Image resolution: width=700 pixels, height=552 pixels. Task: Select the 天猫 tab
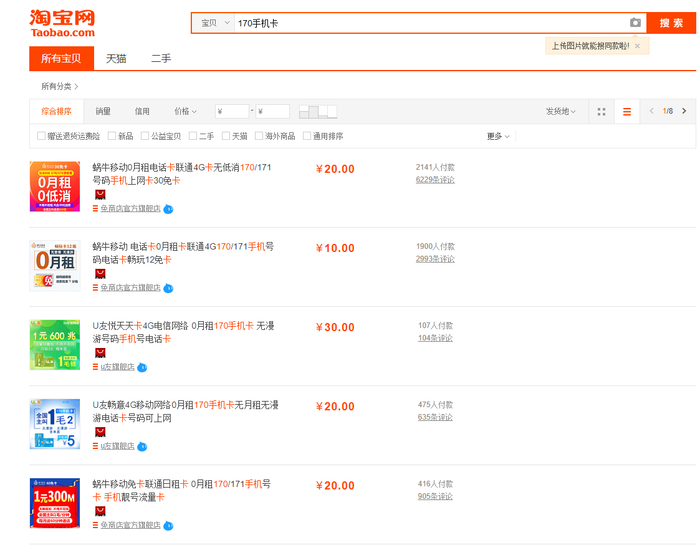pos(116,59)
